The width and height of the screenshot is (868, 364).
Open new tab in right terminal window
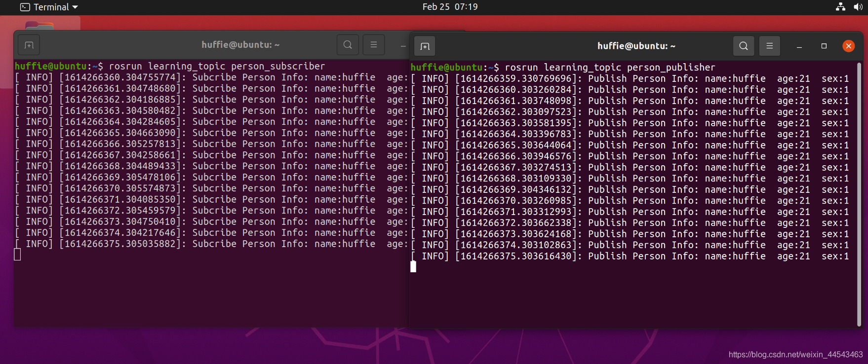pyautogui.click(x=425, y=46)
